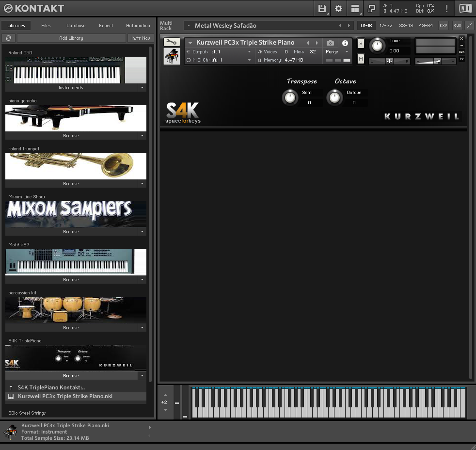
Task: Click the Octave knob
Action: [x=334, y=97]
